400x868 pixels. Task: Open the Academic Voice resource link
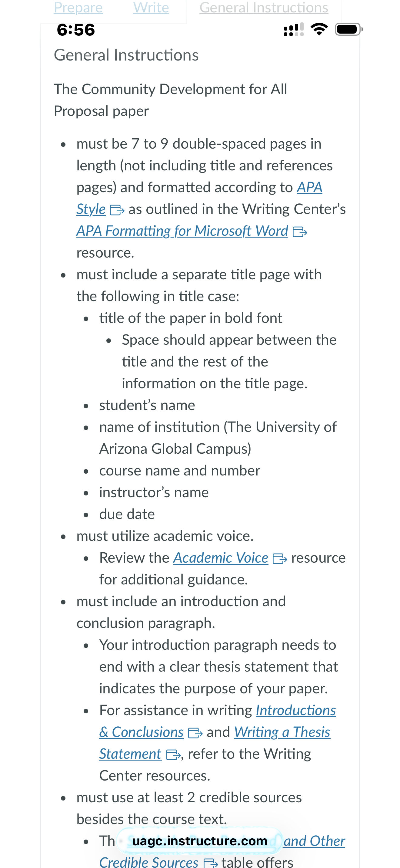[221, 558]
